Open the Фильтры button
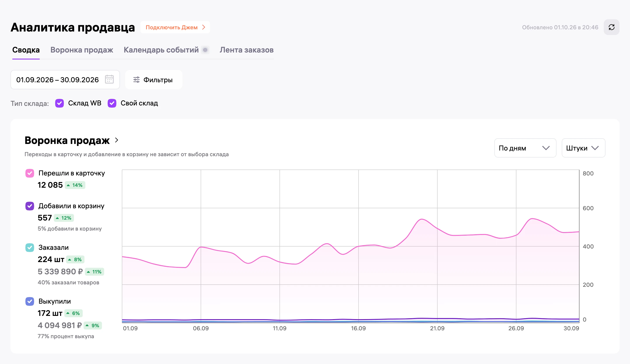Image resolution: width=630 pixels, height=364 pixels. 154,80
